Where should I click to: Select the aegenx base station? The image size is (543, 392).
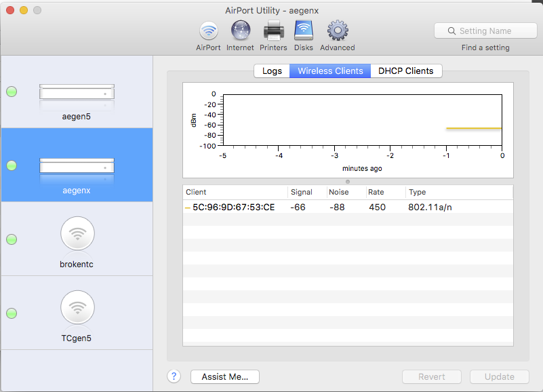pyautogui.click(x=77, y=165)
